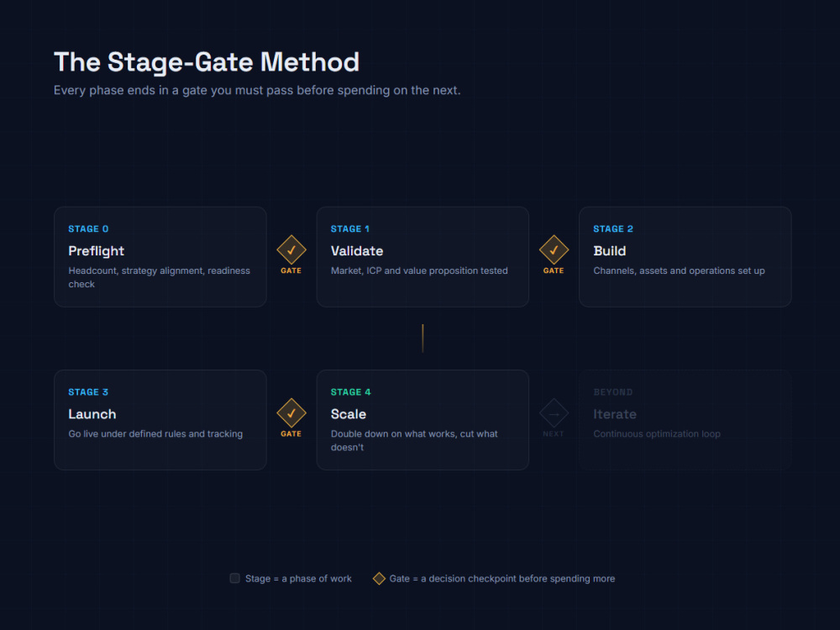This screenshot has width=840, height=630.
Task: Click the gate checkmark between Validate and Build
Action: coord(554,250)
